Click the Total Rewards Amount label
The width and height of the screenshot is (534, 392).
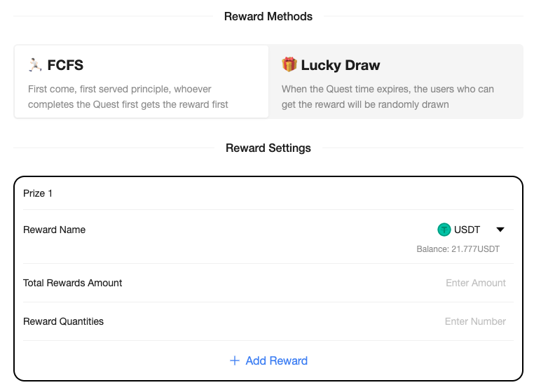coord(73,283)
